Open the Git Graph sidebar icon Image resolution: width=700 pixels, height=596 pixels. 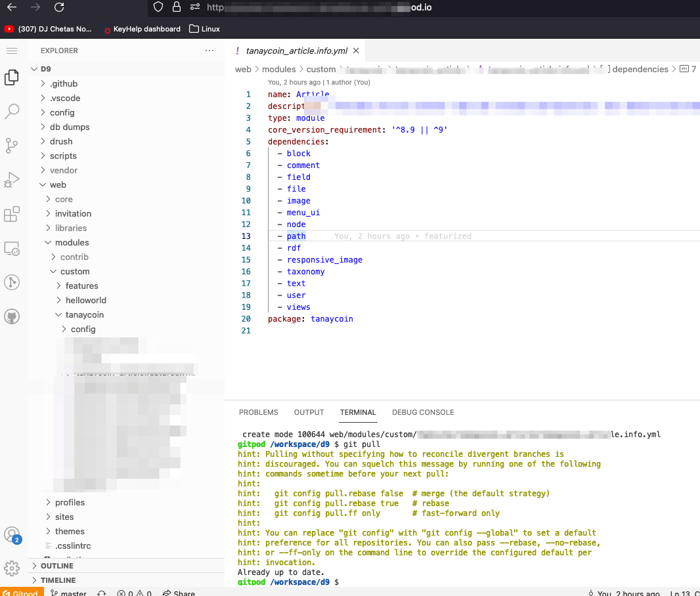pyautogui.click(x=12, y=282)
